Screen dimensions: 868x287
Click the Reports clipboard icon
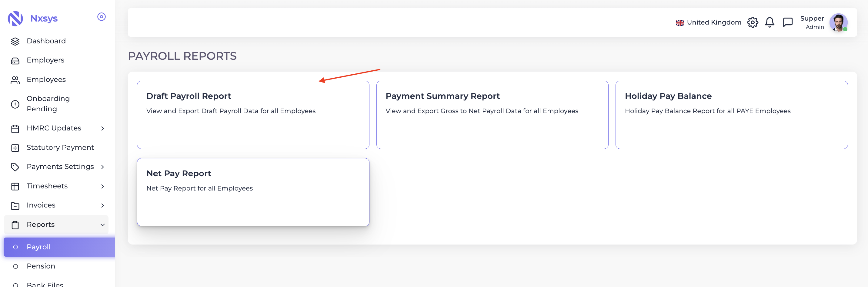[x=15, y=225]
